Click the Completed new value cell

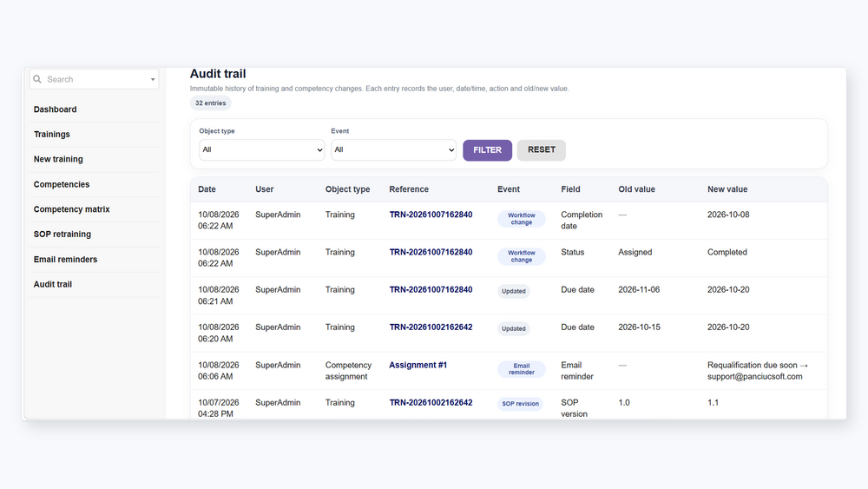pyautogui.click(x=727, y=252)
